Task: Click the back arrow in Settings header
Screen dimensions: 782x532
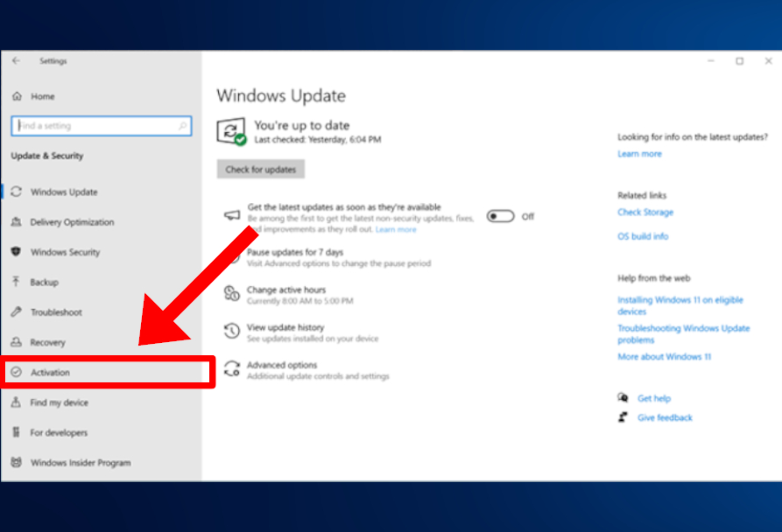Action: click(16, 61)
